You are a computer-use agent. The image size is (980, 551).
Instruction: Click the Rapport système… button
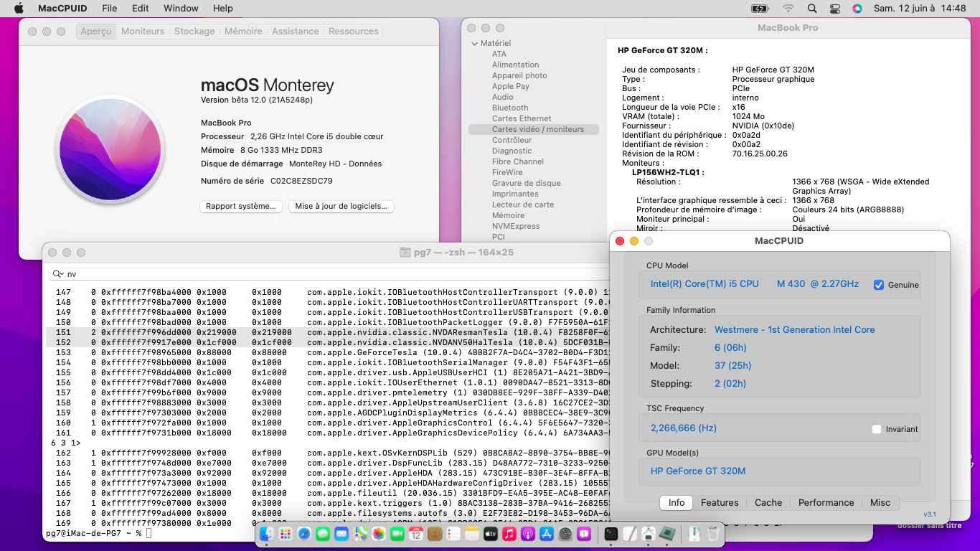[241, 206]
